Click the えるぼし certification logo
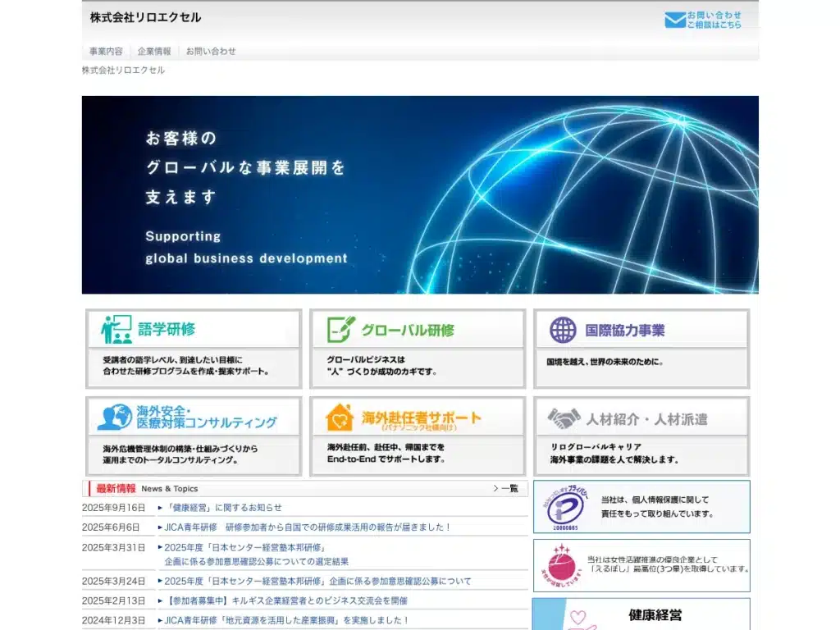Screen dimensions: 840x630 tap(562, 565)
